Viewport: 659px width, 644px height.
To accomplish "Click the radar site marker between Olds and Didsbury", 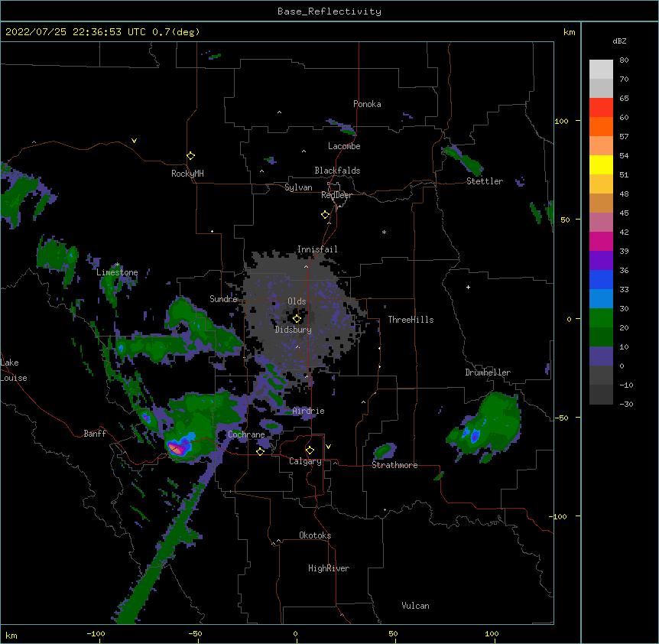I will [297, 318].
